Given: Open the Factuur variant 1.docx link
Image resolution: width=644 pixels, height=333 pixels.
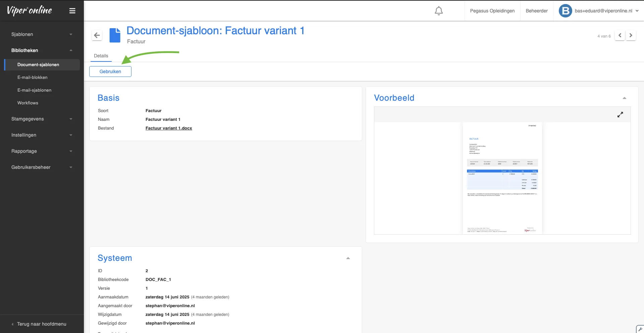Looking at the screenshot, I should (169, 128).
